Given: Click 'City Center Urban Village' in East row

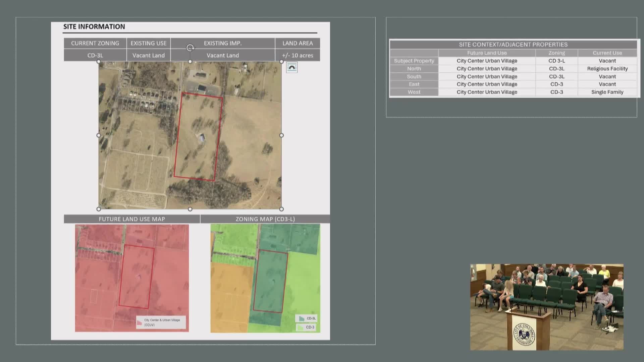Looking at the screenshot, I should 487,84.
